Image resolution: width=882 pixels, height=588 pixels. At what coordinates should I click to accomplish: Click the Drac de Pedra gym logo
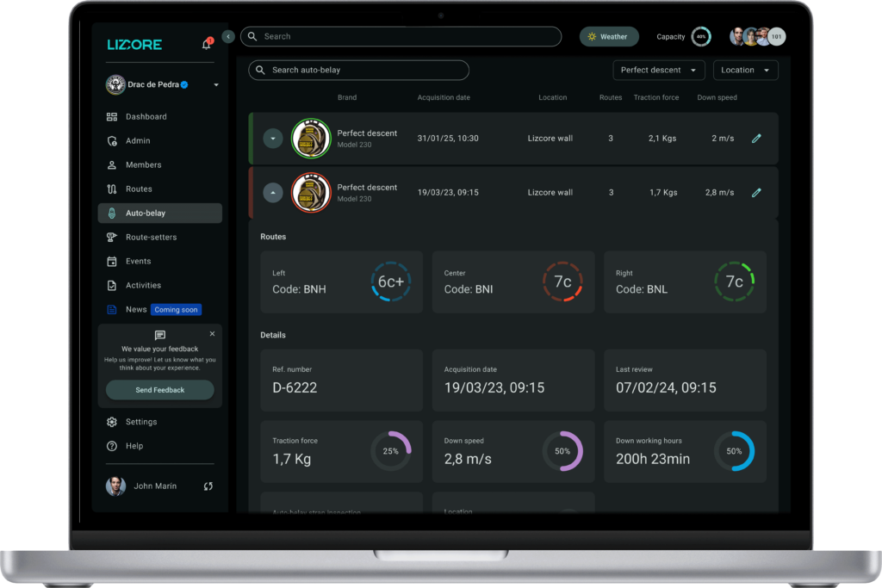click(115, 85)
